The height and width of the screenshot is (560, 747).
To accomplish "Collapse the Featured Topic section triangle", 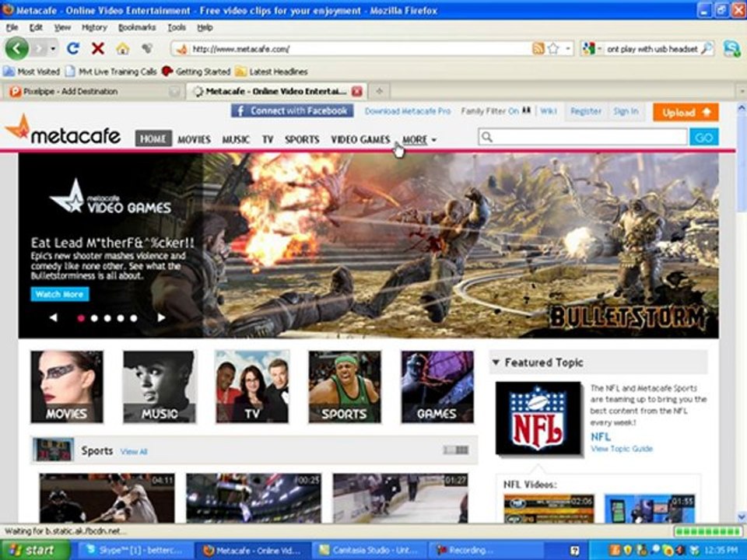I will pos(496,362).
